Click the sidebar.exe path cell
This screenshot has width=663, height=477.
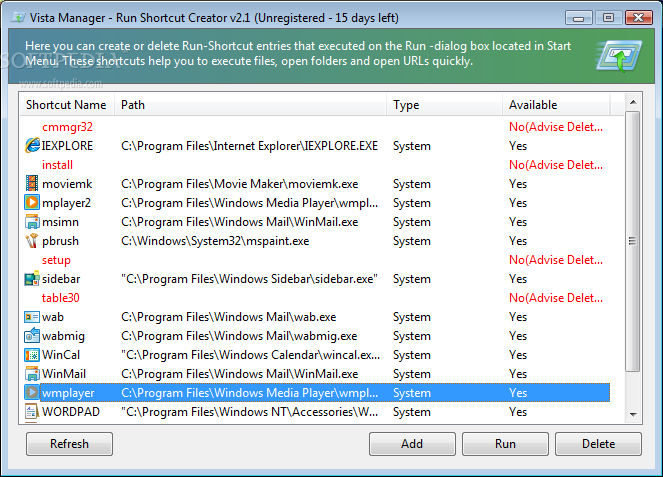point(249,279)
